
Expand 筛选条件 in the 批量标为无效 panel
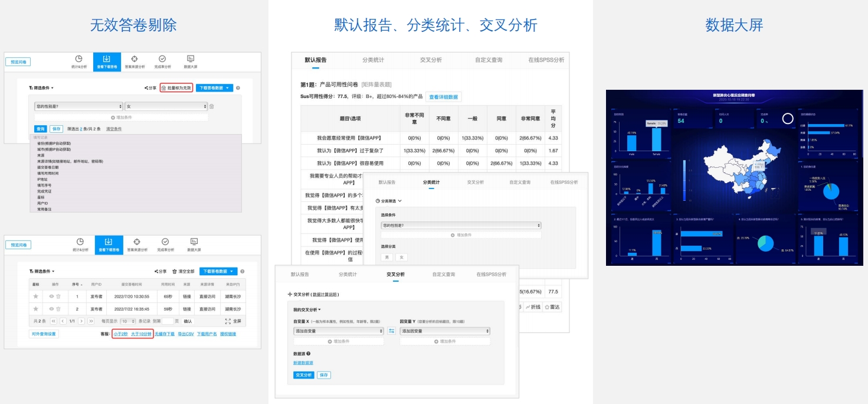(41, 87)
